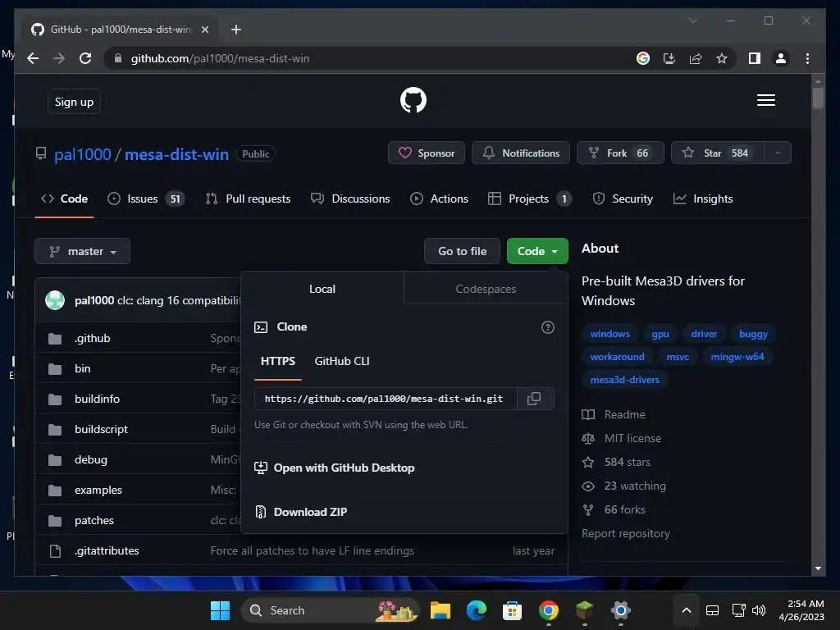Open the .github folder

click(x=92, y=338)
